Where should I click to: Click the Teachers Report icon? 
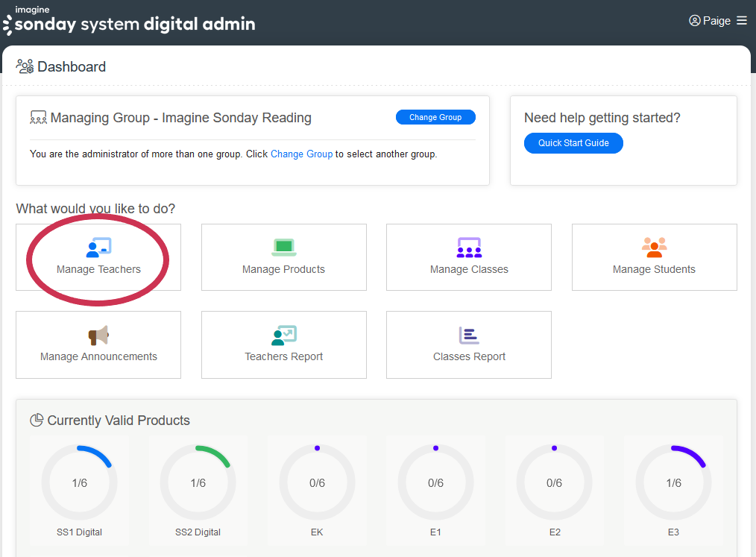pyautogui.click(x=283, y=336)
